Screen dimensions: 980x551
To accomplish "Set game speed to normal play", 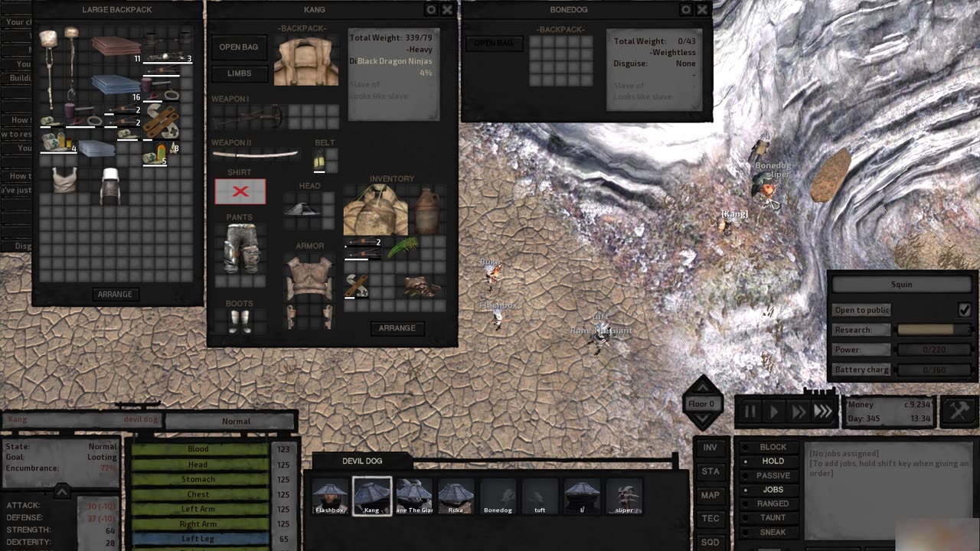I will click(774, 412).
